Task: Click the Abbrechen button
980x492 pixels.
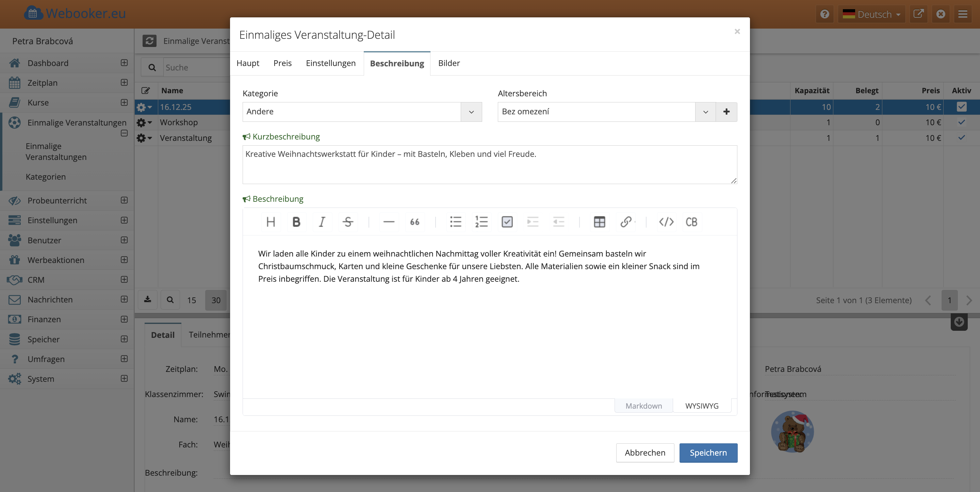Action: 645,453
